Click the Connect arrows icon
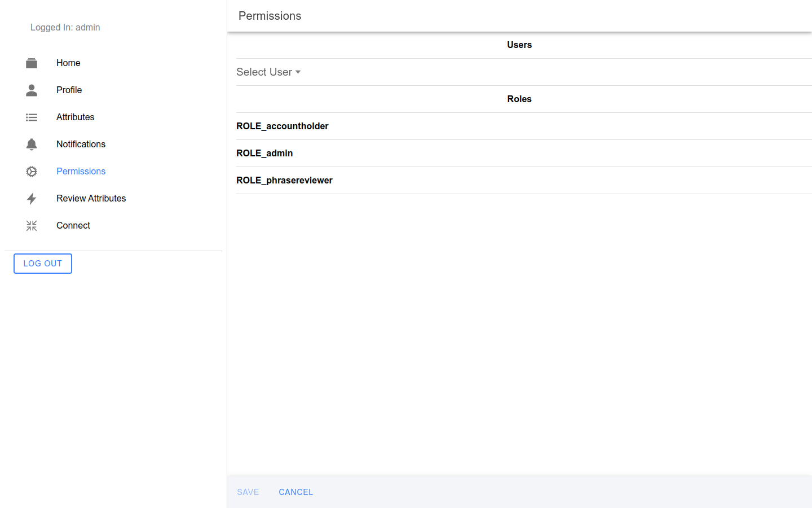 pos(32,226)
